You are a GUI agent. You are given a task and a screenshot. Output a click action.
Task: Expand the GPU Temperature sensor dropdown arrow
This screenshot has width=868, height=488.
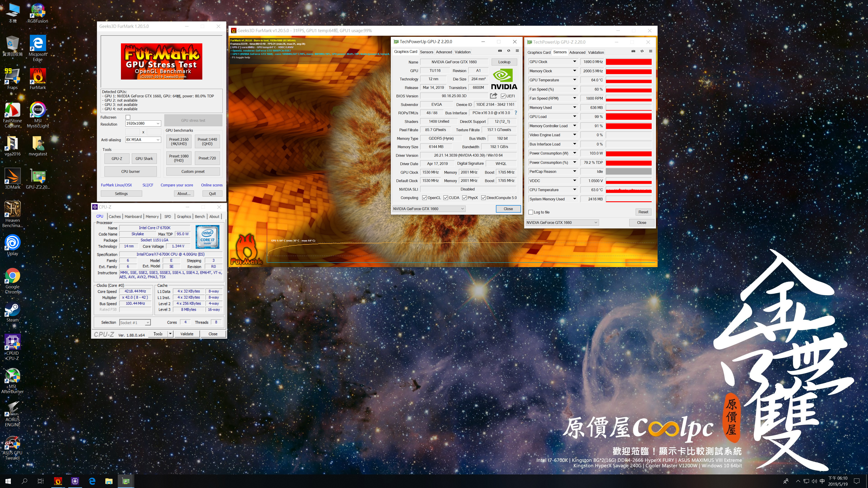pyautogui.click(x=575, y=80)
